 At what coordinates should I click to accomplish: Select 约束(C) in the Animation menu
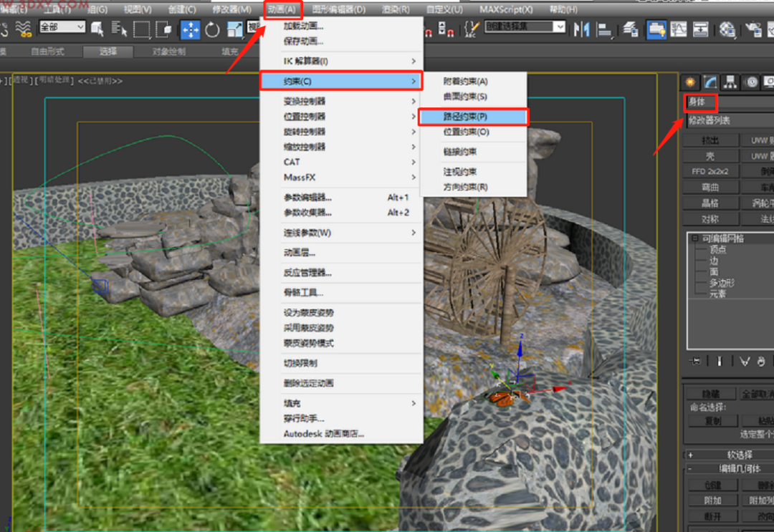click(x=342, y=82)
